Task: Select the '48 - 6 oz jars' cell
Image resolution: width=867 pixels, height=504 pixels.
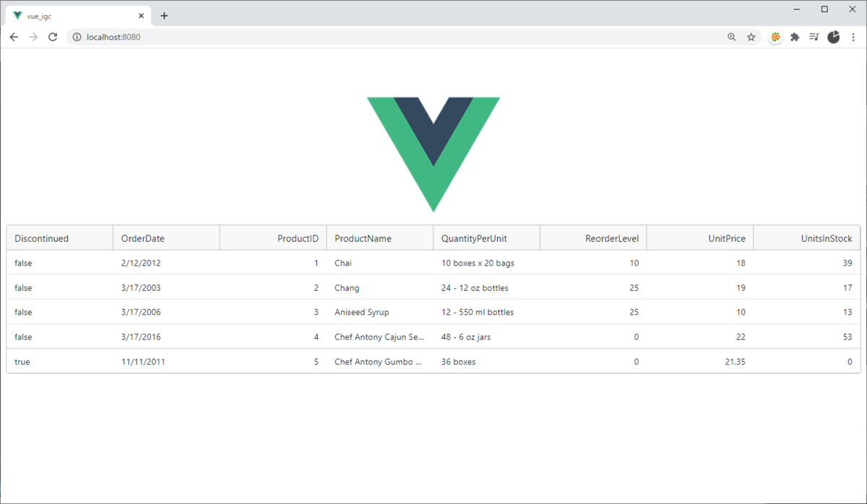Action: [x=487, y=336]
